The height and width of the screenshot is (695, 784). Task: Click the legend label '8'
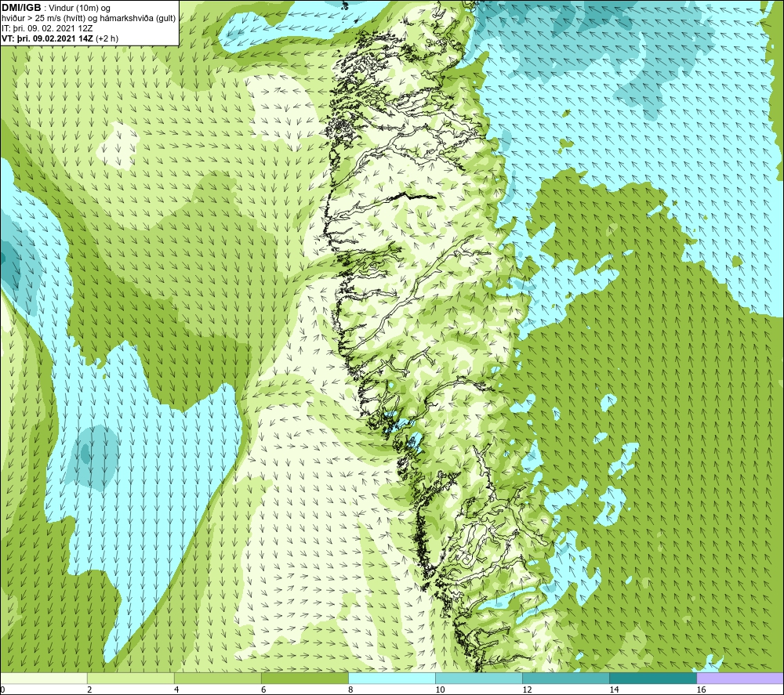tap(350, 690)
